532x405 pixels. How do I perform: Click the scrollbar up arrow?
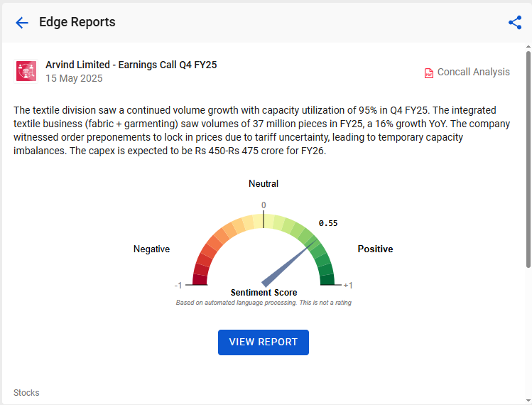click(528, 47)
